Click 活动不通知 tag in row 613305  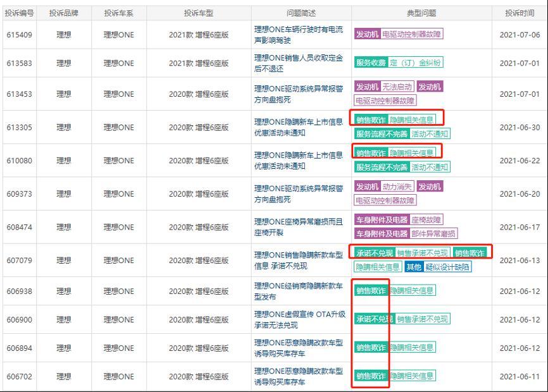point(430,133)
